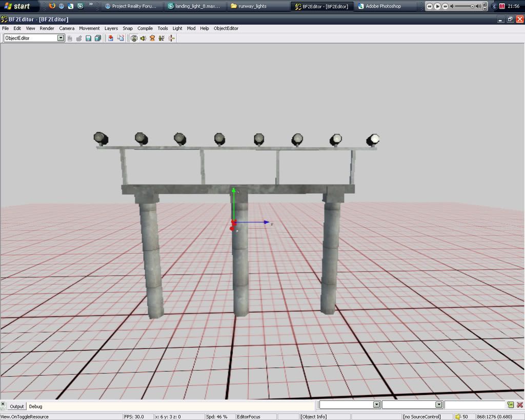Click the Save All icon in the toolbar
Image resolution: width=525 pixels, height=420 pixels.
(97, 38)
